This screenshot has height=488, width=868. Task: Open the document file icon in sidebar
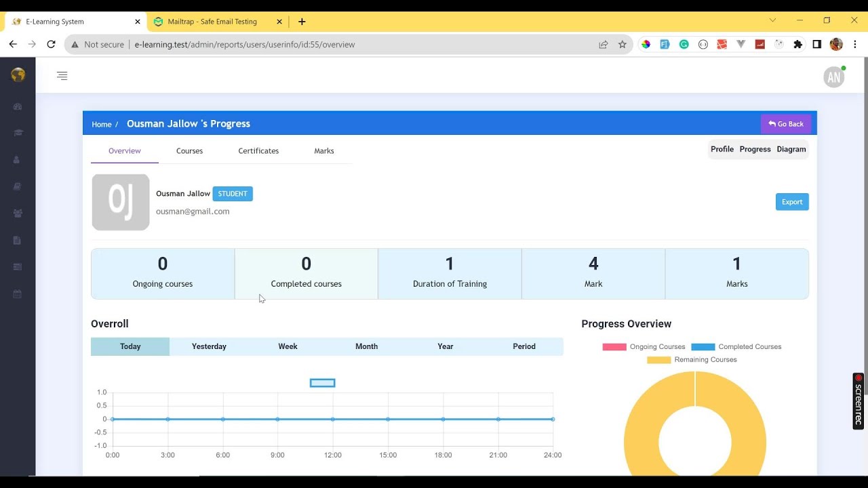(18, 240)
